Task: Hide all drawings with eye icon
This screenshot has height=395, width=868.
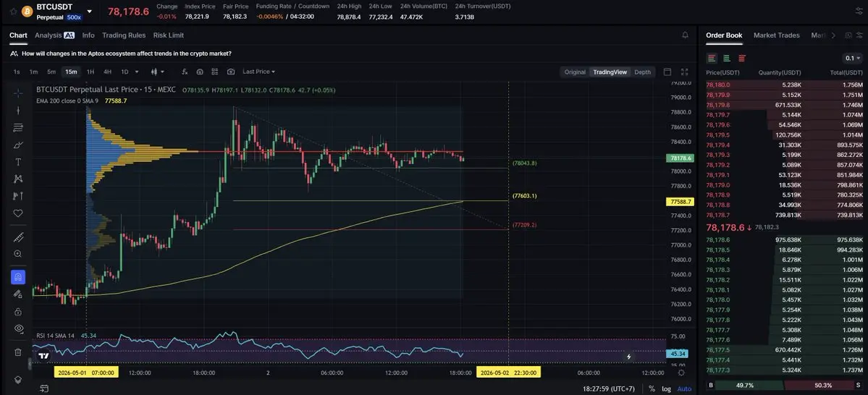Action: click(x=17, y=328)
